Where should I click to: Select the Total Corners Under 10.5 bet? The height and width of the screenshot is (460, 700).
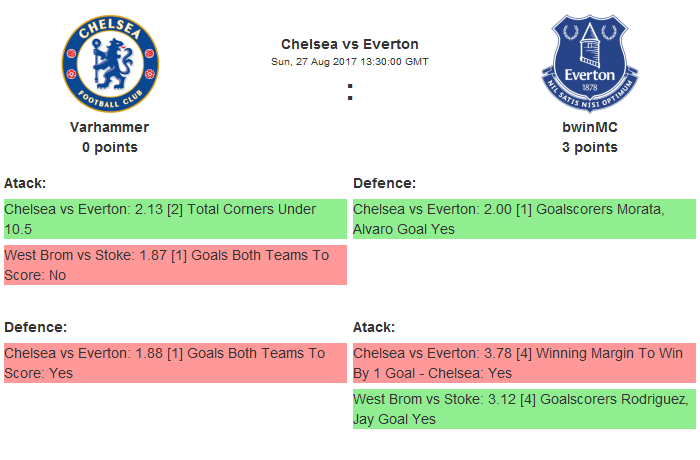tap(174, 219)
